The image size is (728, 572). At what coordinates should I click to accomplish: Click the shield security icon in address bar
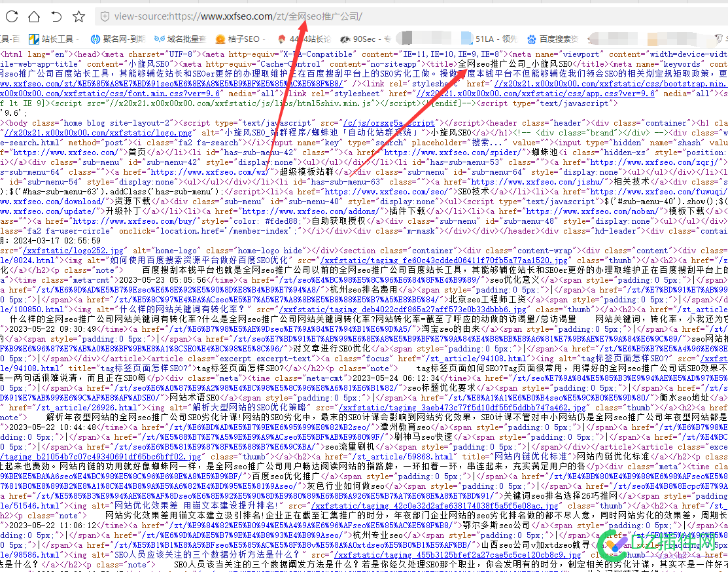coord(105,17)
